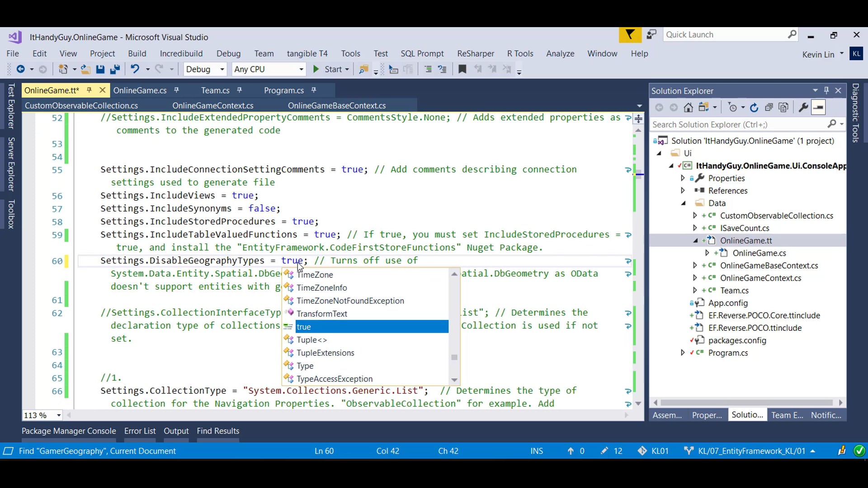Screen dimensions: 868x488
Task: Open the Debug configuration dropdown
Action: [x=222, y=69]
